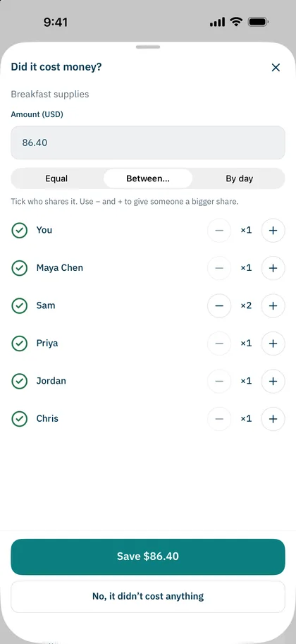Tap the plus icon for Chris
This screenshot has width=296, height=644.
click(273, 419)
